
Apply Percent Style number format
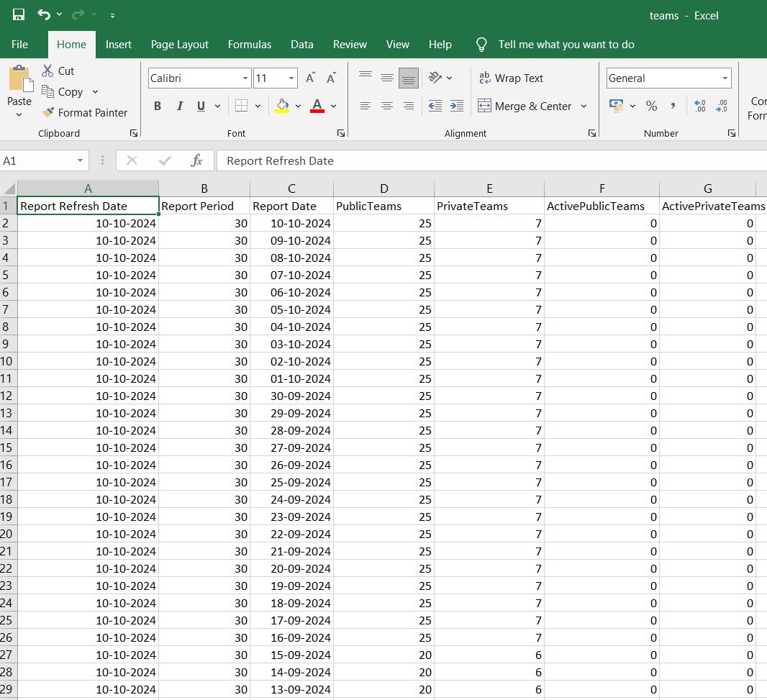coord(651,106)
